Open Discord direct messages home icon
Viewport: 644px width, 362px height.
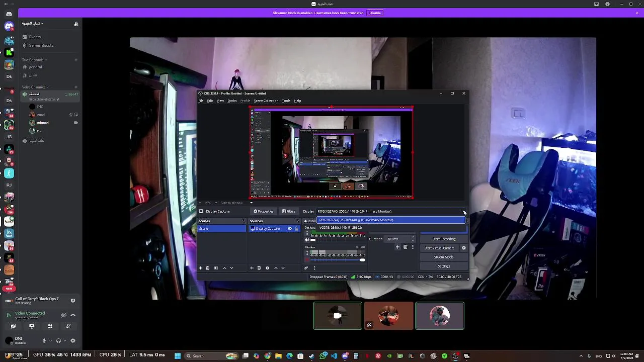[x=9, y=14]
